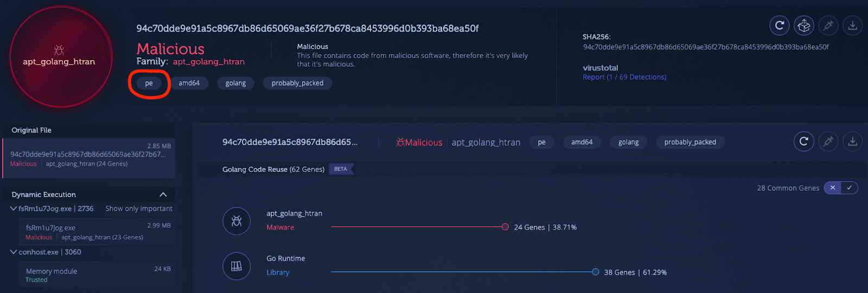Click the probably_packed tag in the top header
This screenshot has height=293, width=868.
[297, 83]
